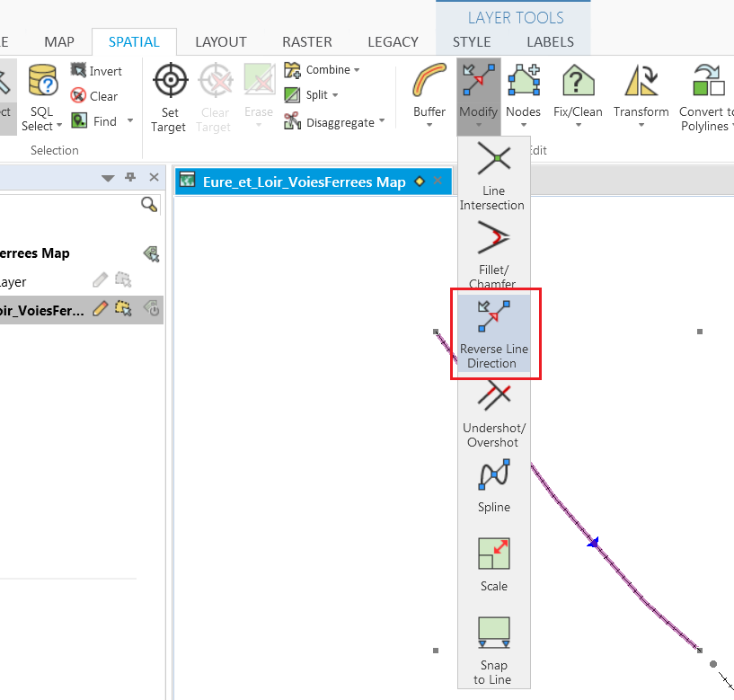Click the Modify tool icon

[479, 80]
